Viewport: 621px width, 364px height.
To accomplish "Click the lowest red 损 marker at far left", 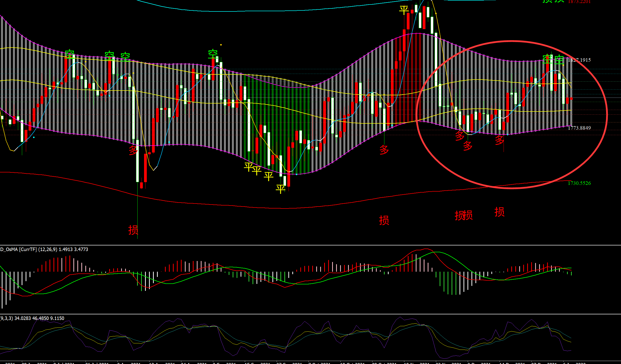I will (133, 230).
